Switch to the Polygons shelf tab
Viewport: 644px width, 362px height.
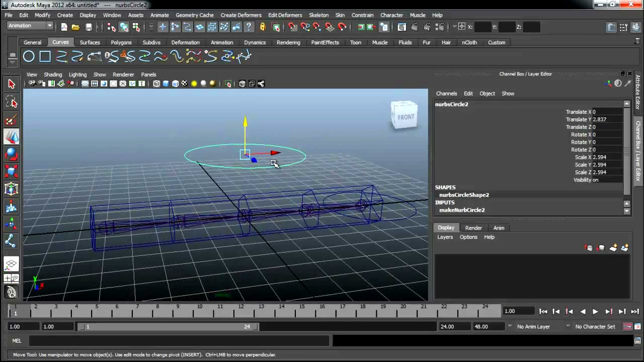pyautogui.click(x=121, y=42)
